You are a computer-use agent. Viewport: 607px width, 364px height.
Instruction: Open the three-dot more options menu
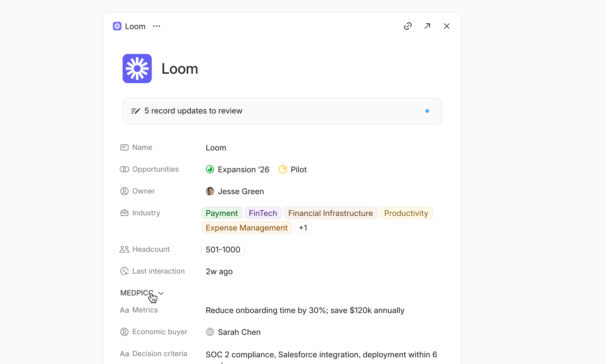[157, 26]
